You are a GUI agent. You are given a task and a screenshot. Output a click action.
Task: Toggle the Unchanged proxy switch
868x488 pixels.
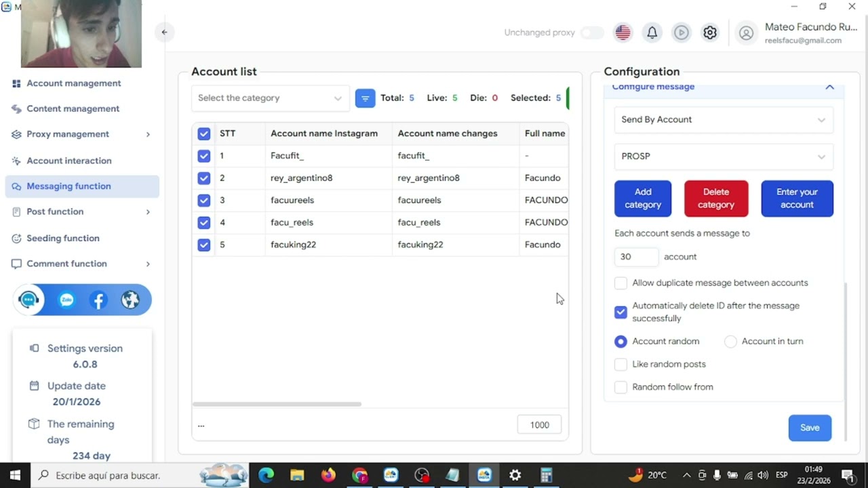tap(592, 33)
